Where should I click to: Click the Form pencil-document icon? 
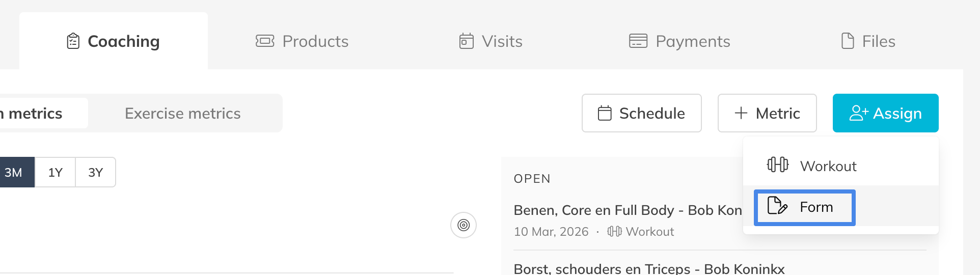pos(777,206)
